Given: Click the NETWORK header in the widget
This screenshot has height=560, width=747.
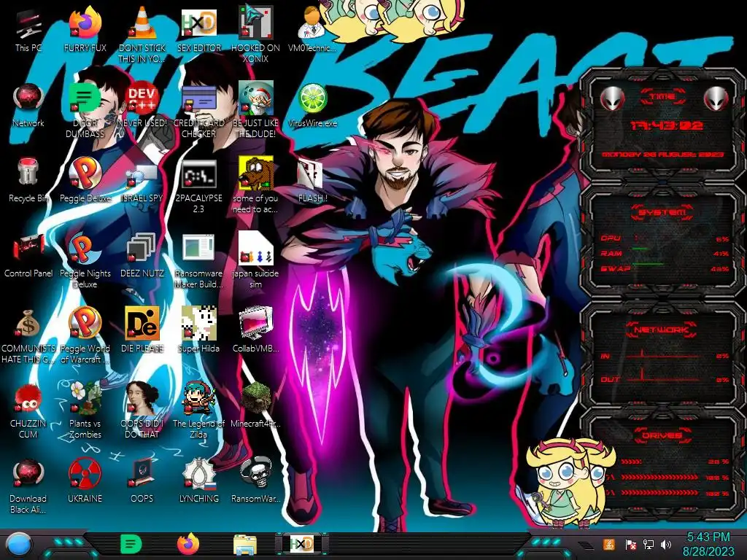Looking at the screenshot, I should pyautogui.click(x=662, y=330).
